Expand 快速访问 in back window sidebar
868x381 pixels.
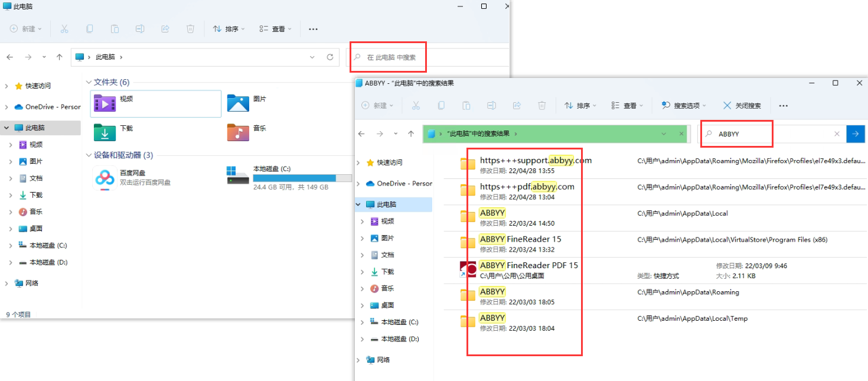point(6,86)
